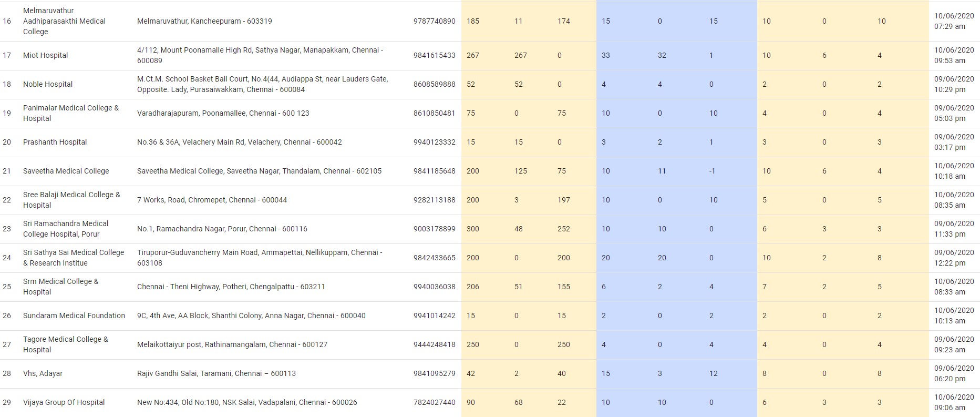Click value 252 in Sri Ramachandra row
The height and width of the screenshot is (417, 980).
[x=564, y=229]
